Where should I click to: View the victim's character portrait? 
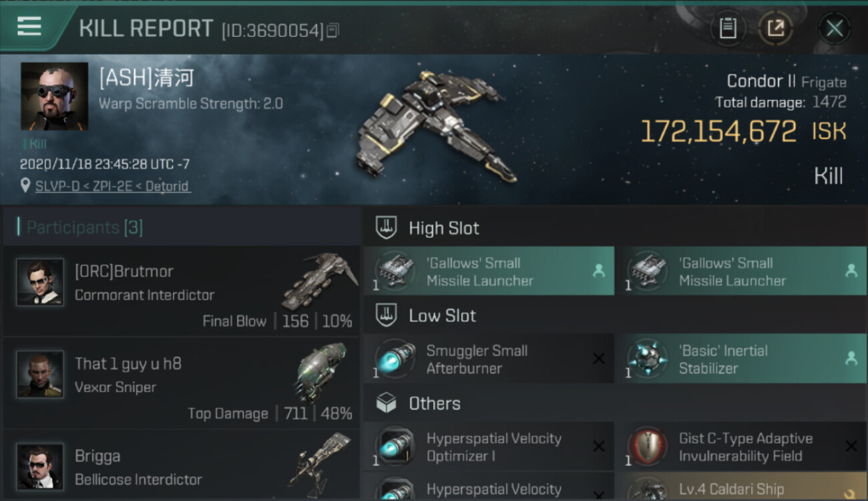click(x=54, y=96)
